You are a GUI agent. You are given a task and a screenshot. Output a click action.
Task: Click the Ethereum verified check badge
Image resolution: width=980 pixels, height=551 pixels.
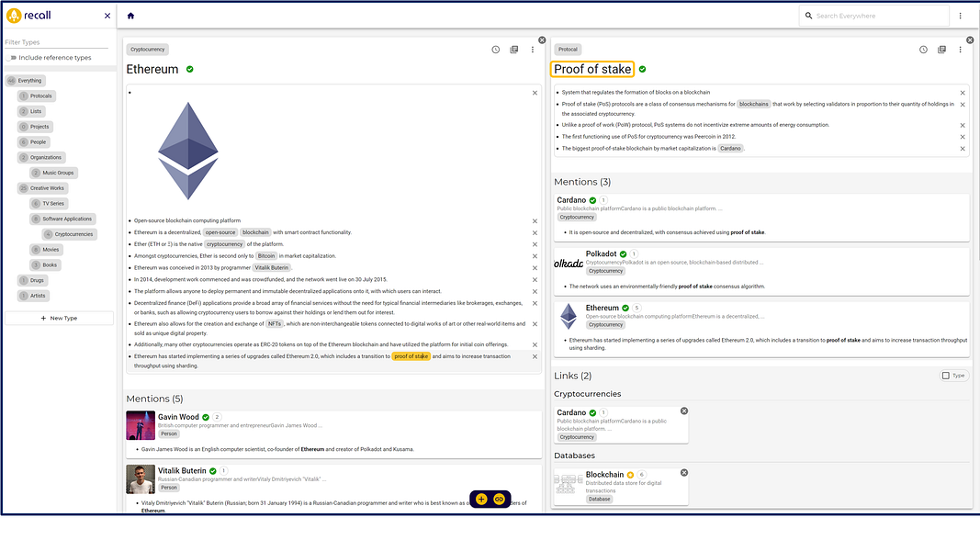point(190,70)
